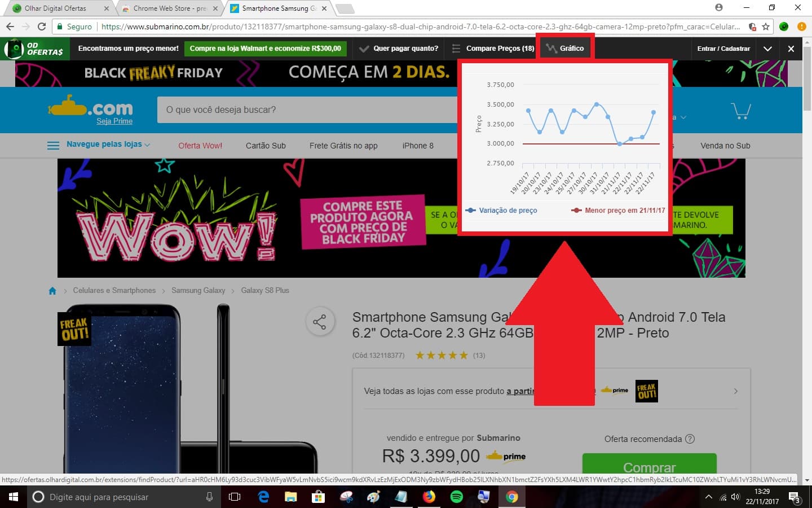Screen dimensions: 812x508
Task: Bookmark page with star icon
Action: coord(766,27)
